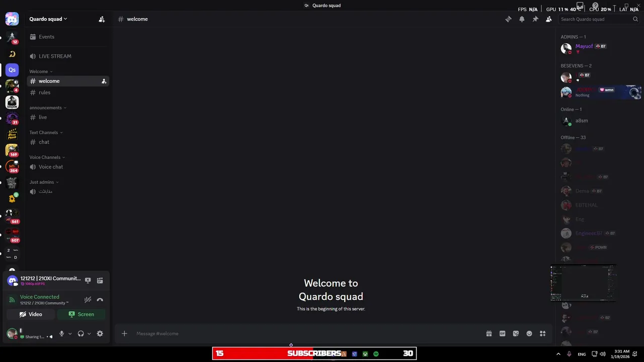Open headphone output options arrow
This screenshot has height=362, width=644.
tap(89, 333)
